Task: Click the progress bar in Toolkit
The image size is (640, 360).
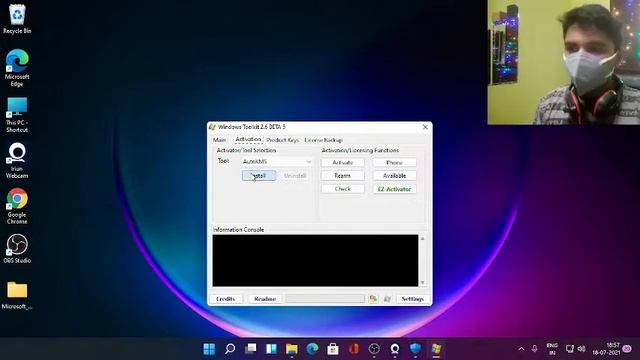Action: 325,299
